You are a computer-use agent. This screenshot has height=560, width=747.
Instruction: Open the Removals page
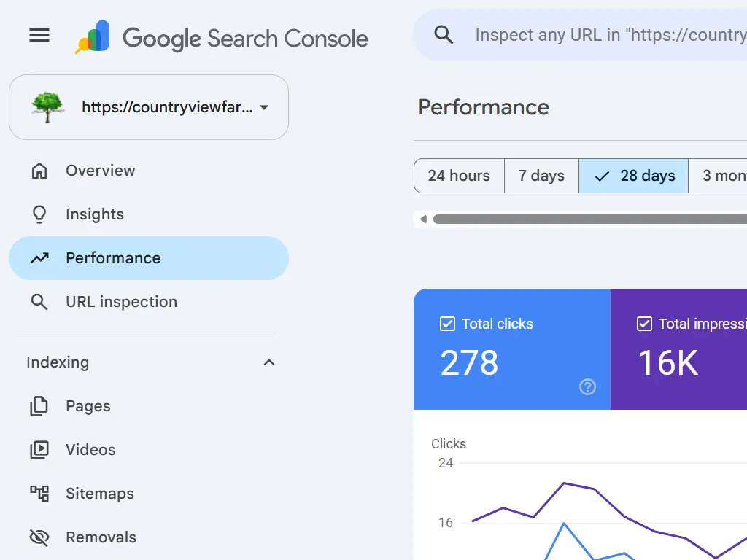pos(149,537)
